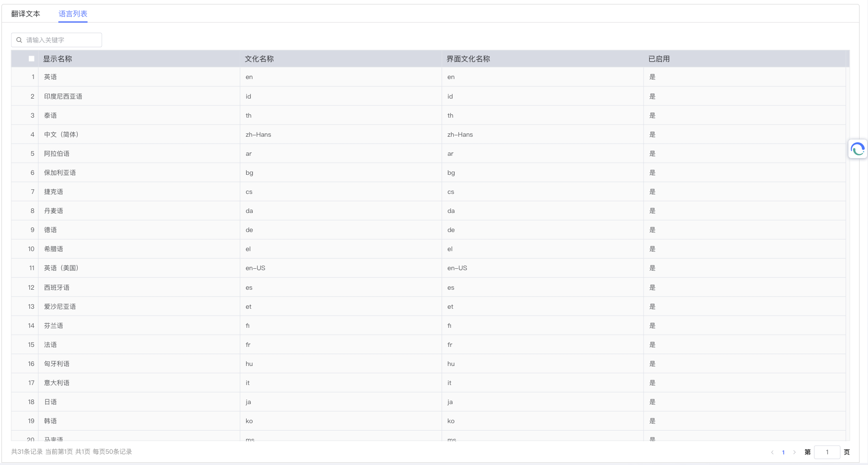
Task: Click the 已启用 column header
Action: [x=659, y=59]
